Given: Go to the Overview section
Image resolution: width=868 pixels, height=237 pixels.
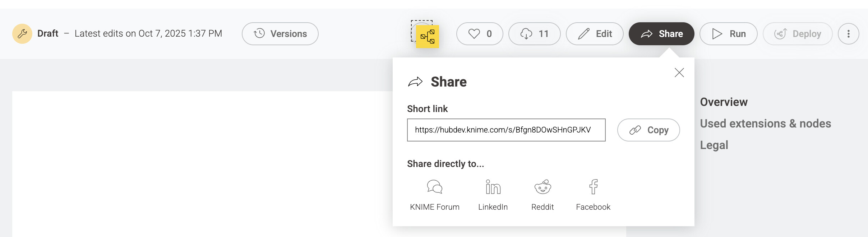Looking at the screenshot, I should (724, 102).
